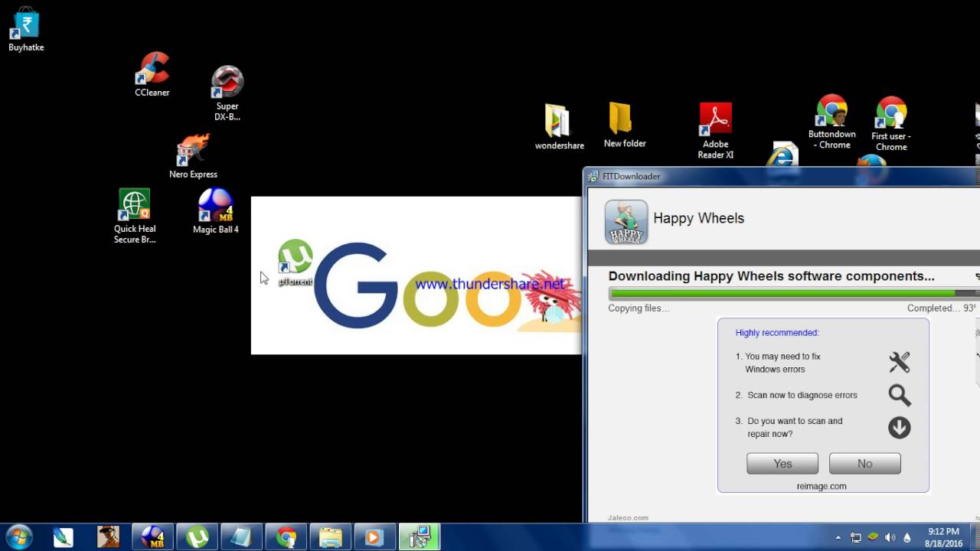This screenshot has height=551, width=980.
Task: Click the magnifying glass scan icon
Action: (900, 395)
